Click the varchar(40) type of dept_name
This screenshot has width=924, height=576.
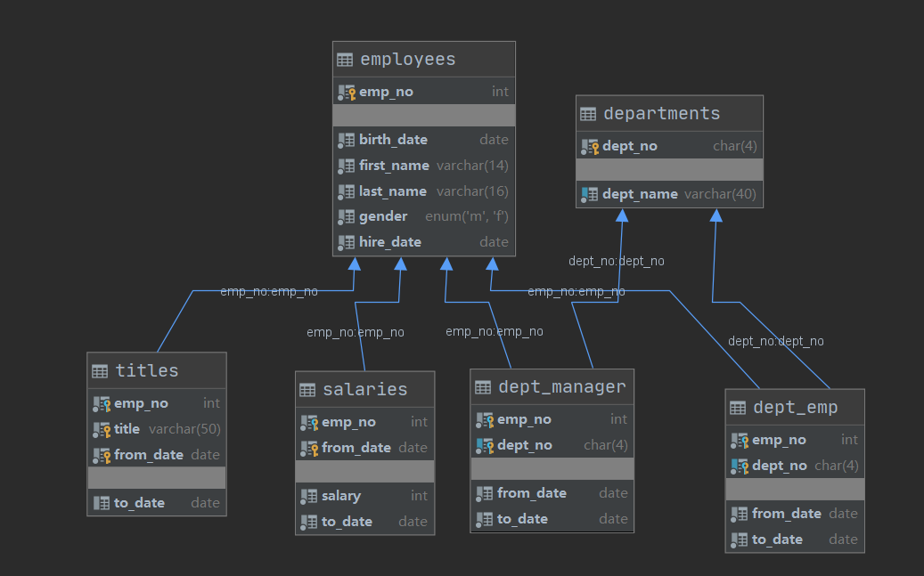[720, 194]
